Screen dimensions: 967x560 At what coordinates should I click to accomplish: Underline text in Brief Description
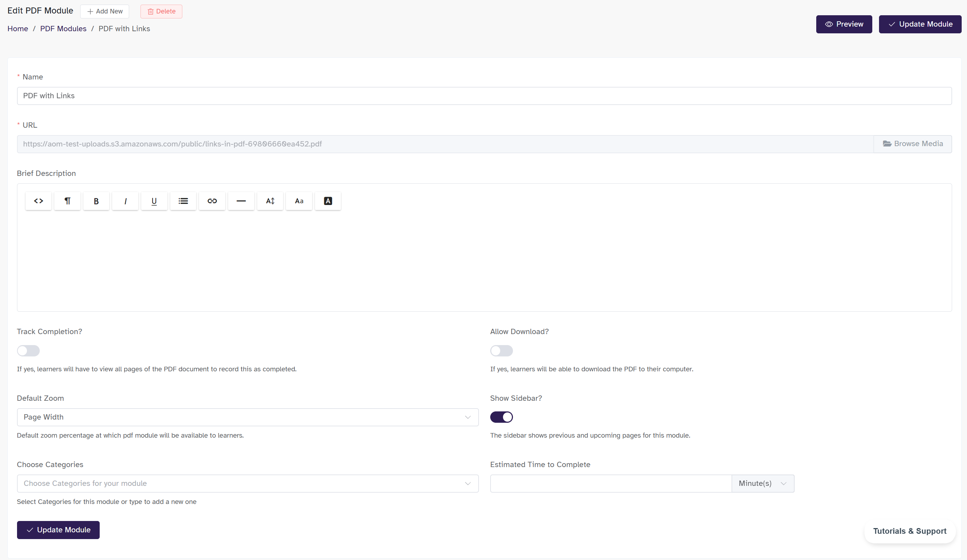pos(154,201)
